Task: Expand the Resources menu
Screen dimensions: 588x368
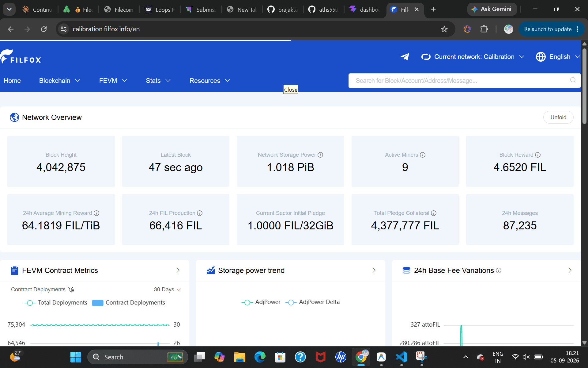Action: [x=210, y=81]
